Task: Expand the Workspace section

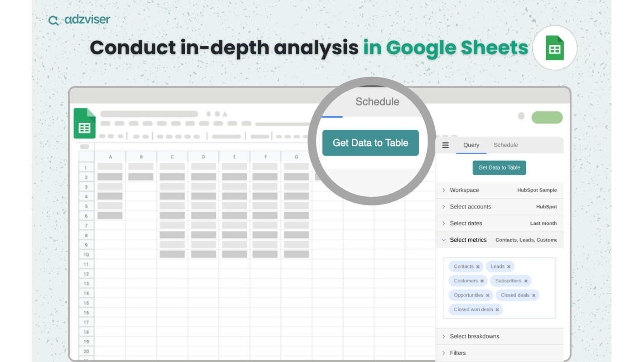Action: point(499,190)
